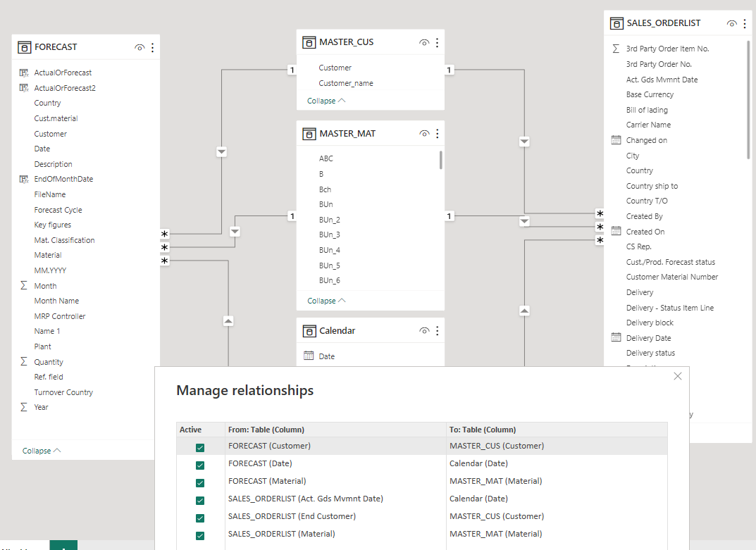Toggle Calendar table visibility eye icon
Screen dimensions: 756x550
pos(424,331)
